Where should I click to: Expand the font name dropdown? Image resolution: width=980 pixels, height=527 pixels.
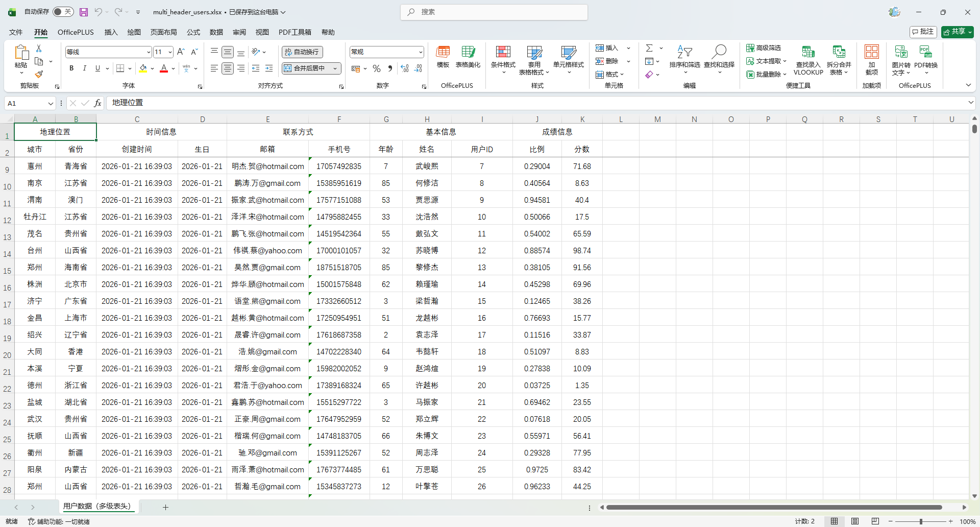coord(149,52)
